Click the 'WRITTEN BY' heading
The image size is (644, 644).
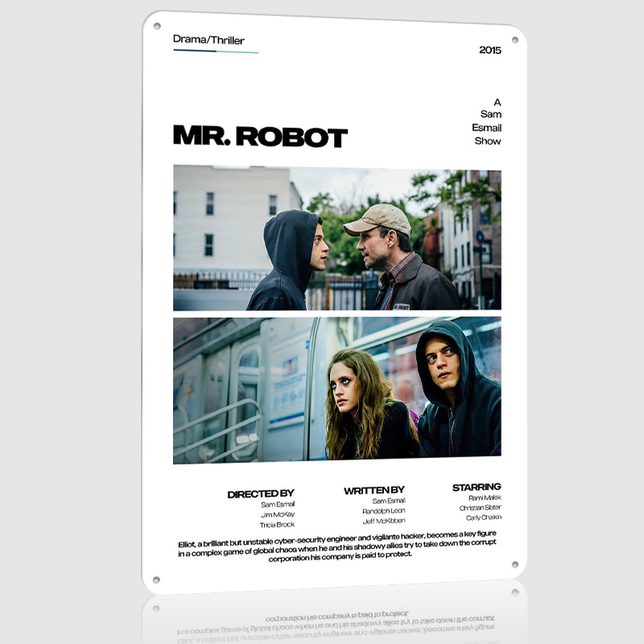point(374,490)
